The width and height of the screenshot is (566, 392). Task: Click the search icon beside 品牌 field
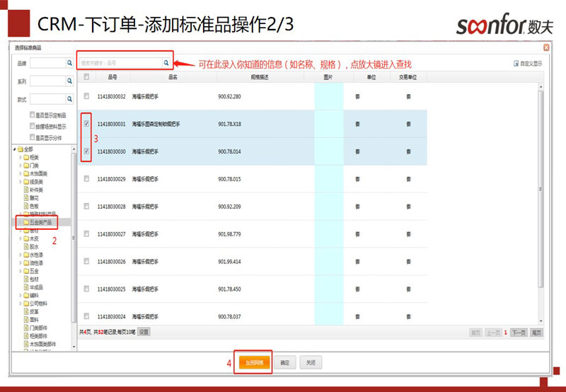click(x=69, y=63)
